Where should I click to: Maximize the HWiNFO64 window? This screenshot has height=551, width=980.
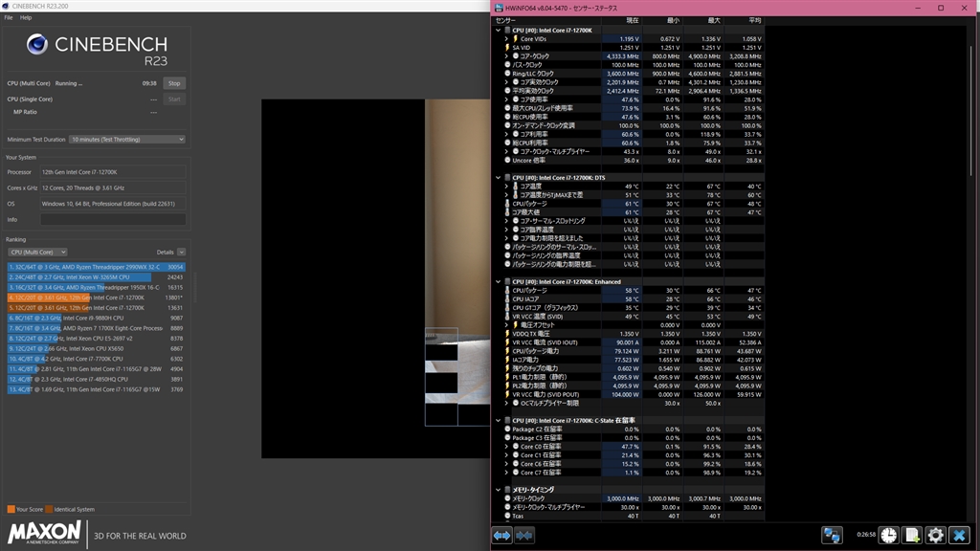(x=941, y=8)
